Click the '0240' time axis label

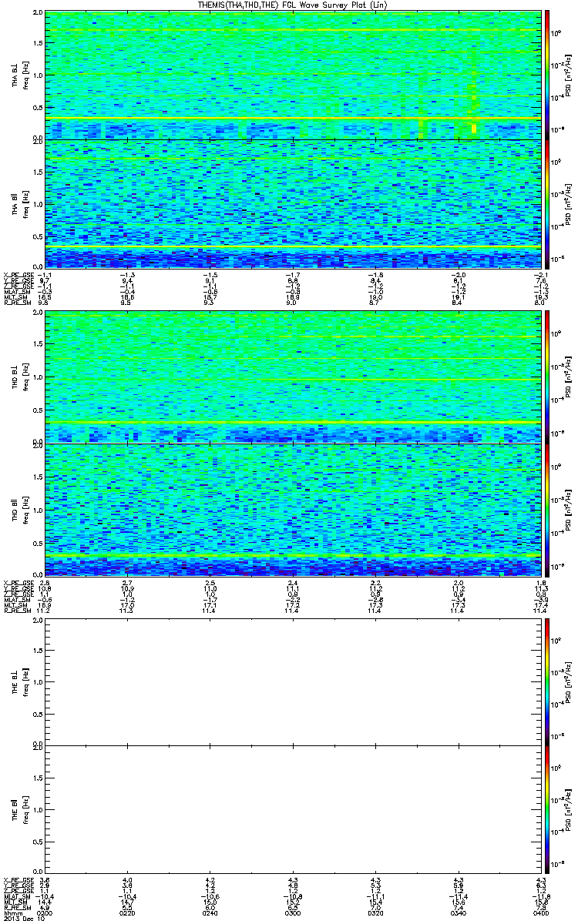210,912
